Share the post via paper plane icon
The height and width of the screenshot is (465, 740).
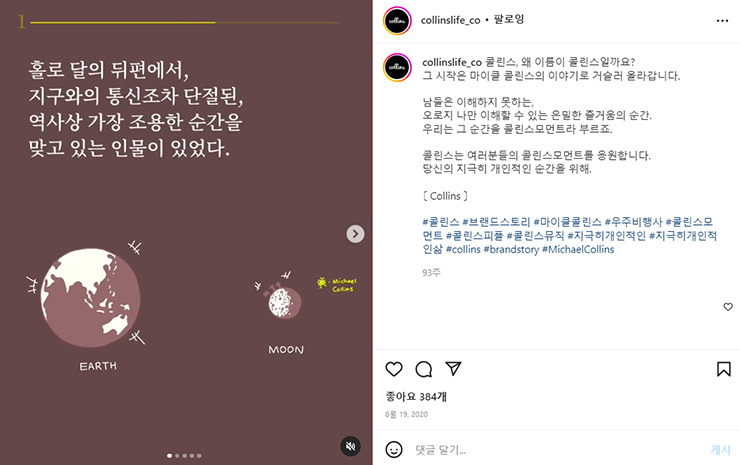tap(453, 368)
